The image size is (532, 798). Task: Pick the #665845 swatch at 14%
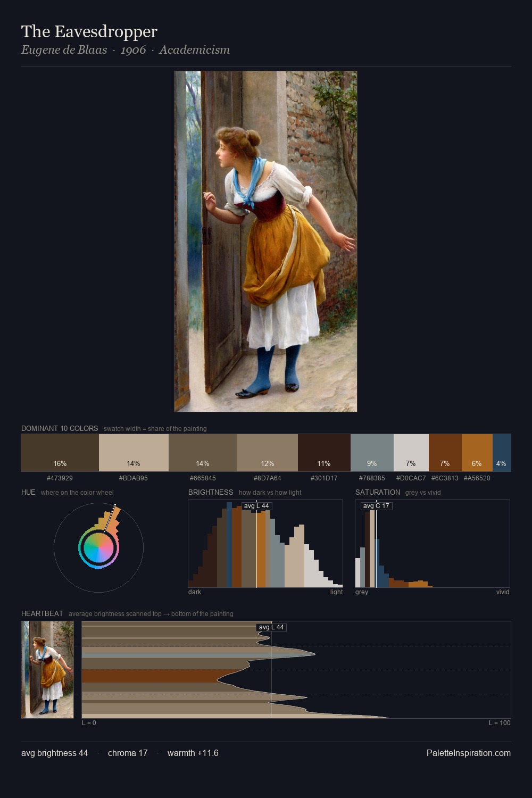pyautogui.click(x=203, y=453)
